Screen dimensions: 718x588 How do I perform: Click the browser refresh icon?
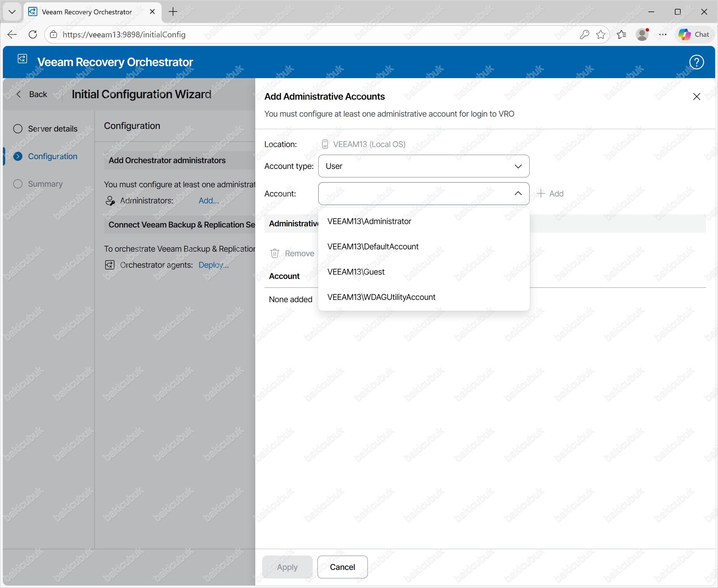coord(33,34)
